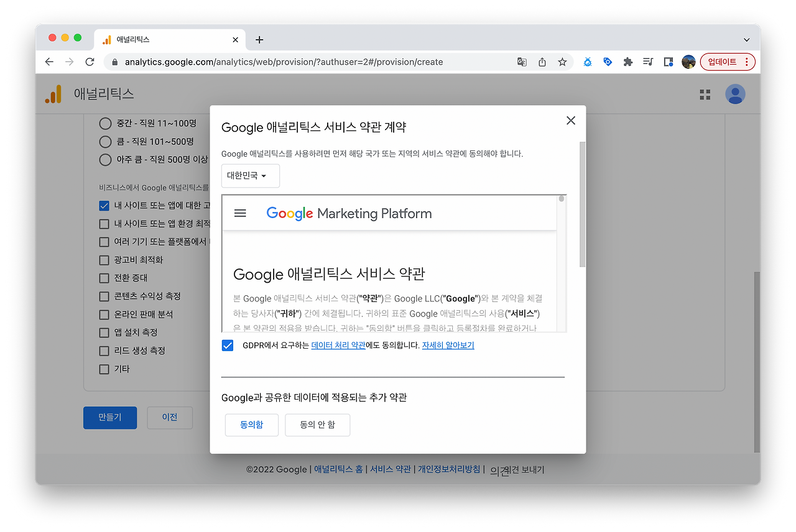The width and height of the screenshot is (796, 532).
Task: Click the Google Marketing Platform logo
Action: (349, 213)
